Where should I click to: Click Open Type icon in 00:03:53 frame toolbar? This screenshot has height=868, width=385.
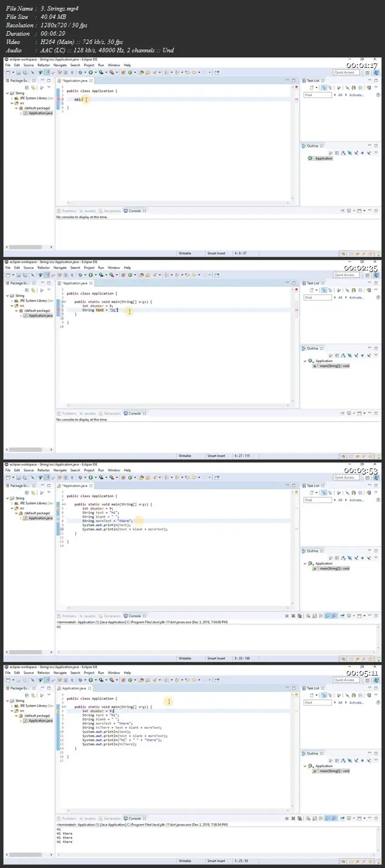click(x=141, y=477)
